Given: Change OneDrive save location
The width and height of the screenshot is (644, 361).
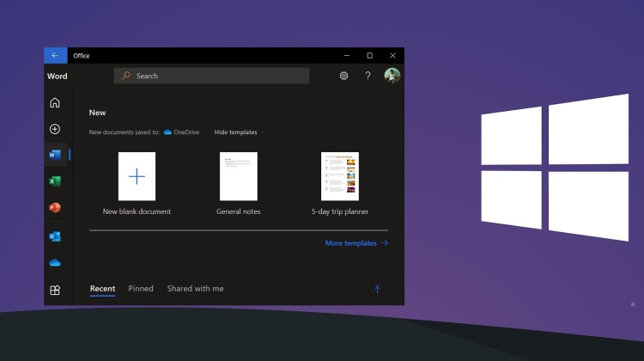Looking at the screenshot, I should click(x=181, y=132).
